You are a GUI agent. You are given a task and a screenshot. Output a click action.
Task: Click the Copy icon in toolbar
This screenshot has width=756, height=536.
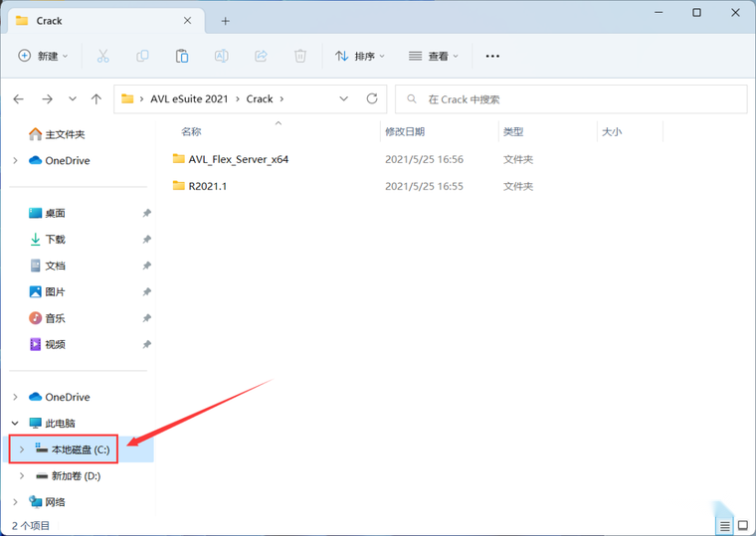pyautogui.click(x=142, y=56)
